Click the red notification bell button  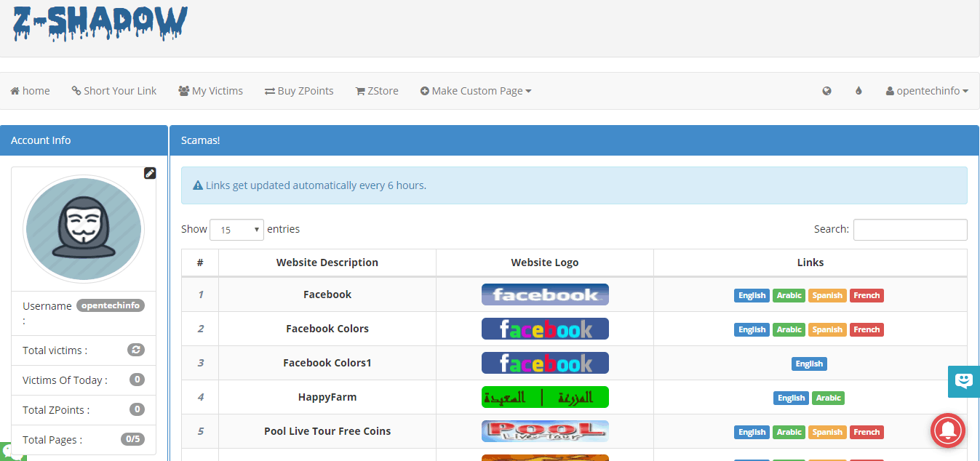(948, 432)
